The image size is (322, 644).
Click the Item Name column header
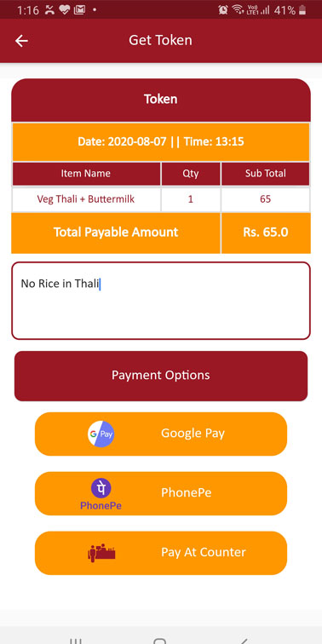click(86, 174)
